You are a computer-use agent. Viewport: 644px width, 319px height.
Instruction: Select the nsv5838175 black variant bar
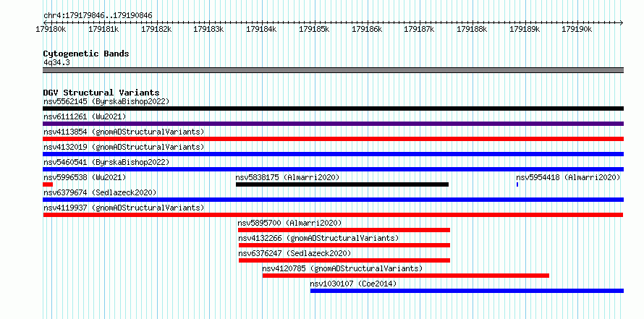point(342,184)
